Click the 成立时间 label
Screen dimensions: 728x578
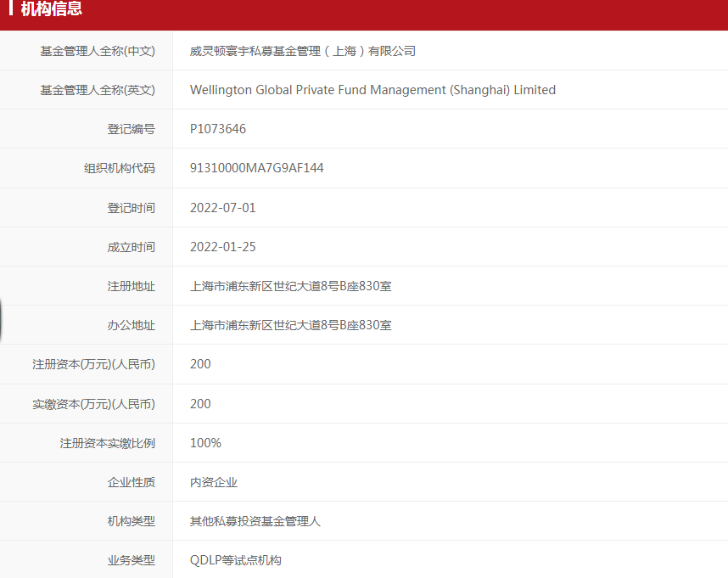[x=132, y=247]
